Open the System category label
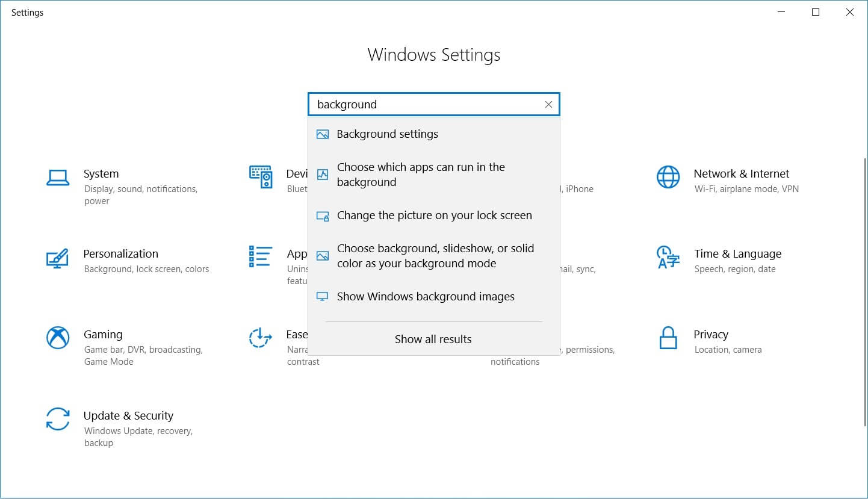 click(x=101, y=174)
